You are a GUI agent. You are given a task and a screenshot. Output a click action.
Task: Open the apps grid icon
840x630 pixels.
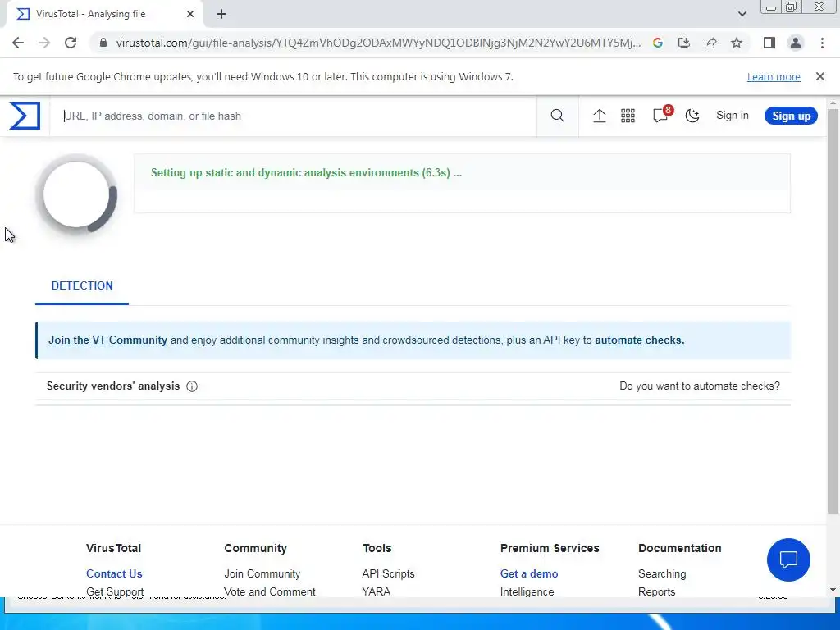(628, 116)
